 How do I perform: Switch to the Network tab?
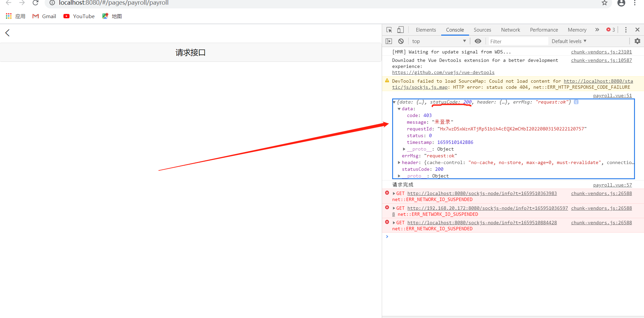tap(510, 30)
